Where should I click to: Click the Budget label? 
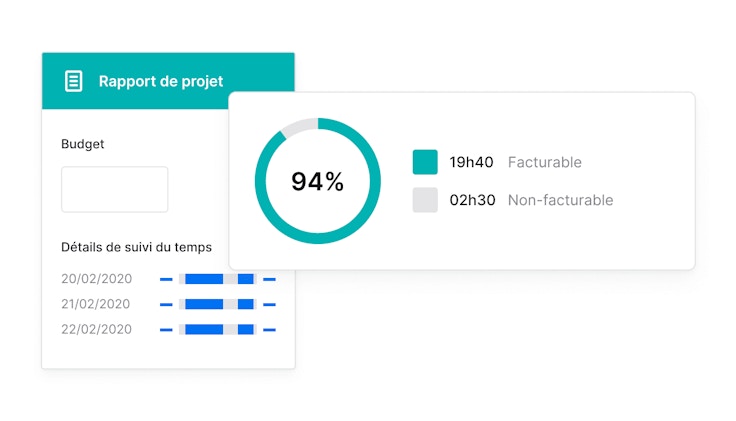[83, 144]
